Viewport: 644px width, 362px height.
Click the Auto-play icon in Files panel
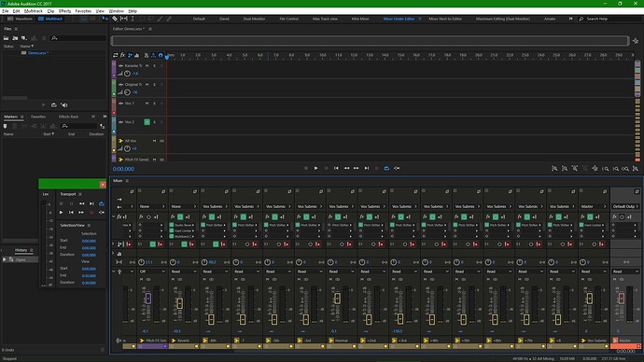point(64,105)
